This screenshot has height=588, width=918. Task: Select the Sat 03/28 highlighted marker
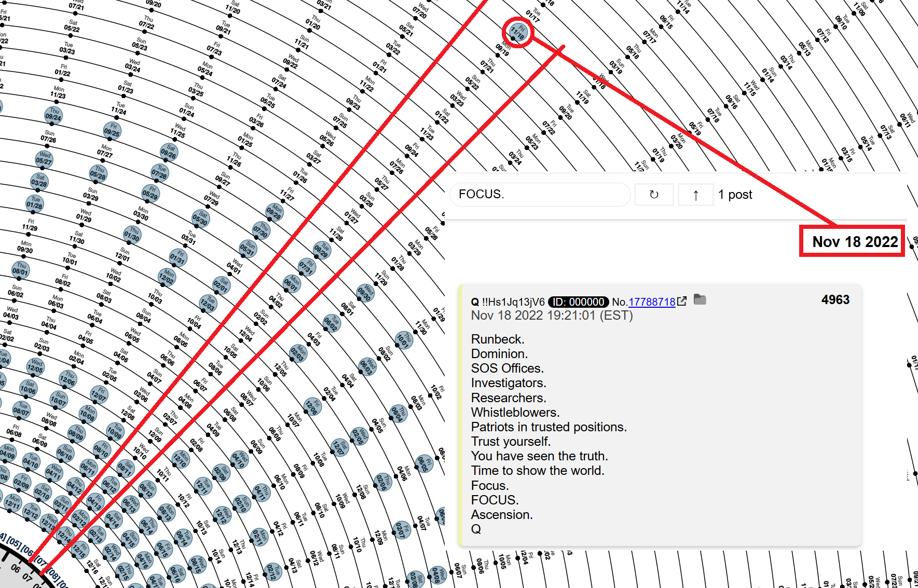click(x=39, y=181)
